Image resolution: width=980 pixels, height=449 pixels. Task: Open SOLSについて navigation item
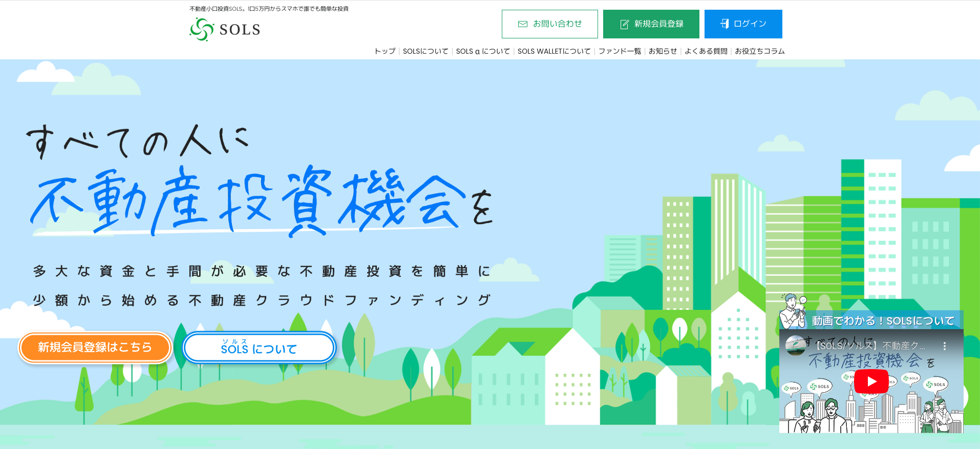click(x=425, y=51)
